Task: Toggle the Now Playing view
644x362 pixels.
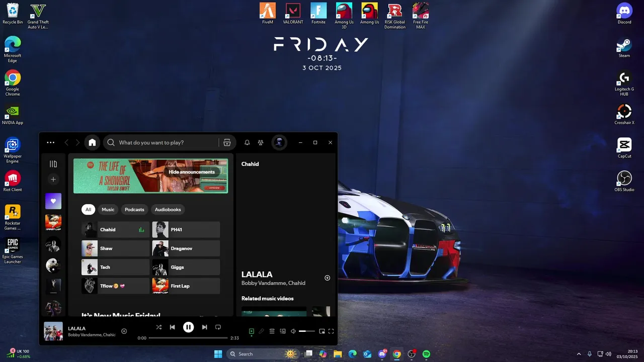Action: (x=252, y=331)
